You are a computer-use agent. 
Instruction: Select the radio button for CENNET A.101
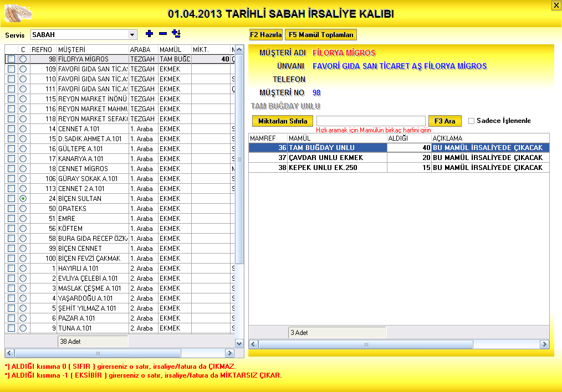pyautogui.click(x=23, y=129)
